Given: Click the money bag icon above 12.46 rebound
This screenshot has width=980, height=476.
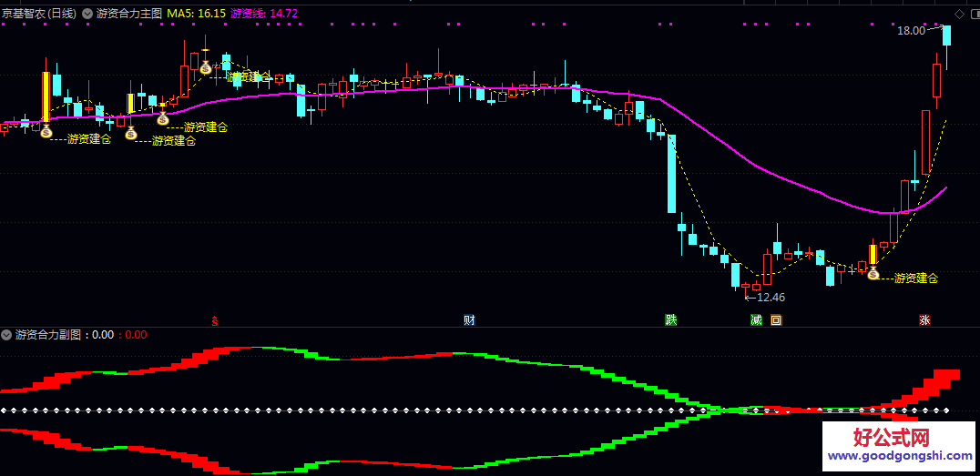Looking at the screenshot, I should 873,272.
